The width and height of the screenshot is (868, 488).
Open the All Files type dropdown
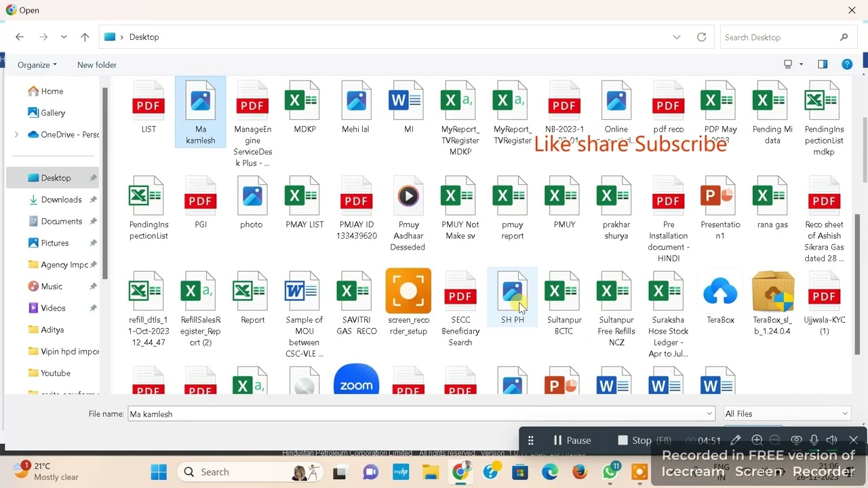(787, 413)
